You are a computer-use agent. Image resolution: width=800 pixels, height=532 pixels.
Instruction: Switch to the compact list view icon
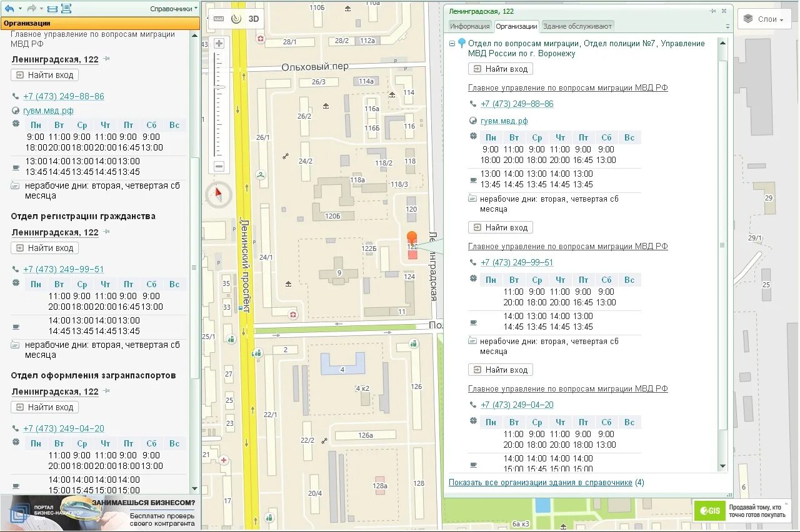(x=52, y=9)
